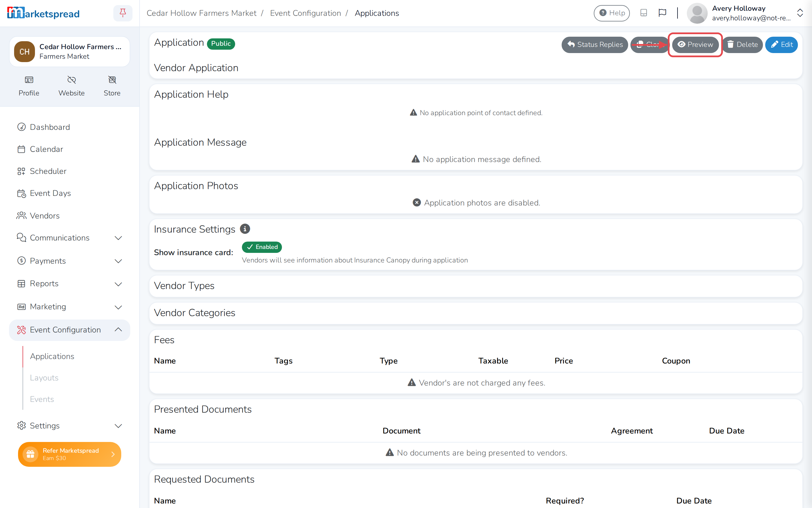Click the Enabled insurance card badge
This screenshot has width=812, height=508.
[x=262, y=247]
